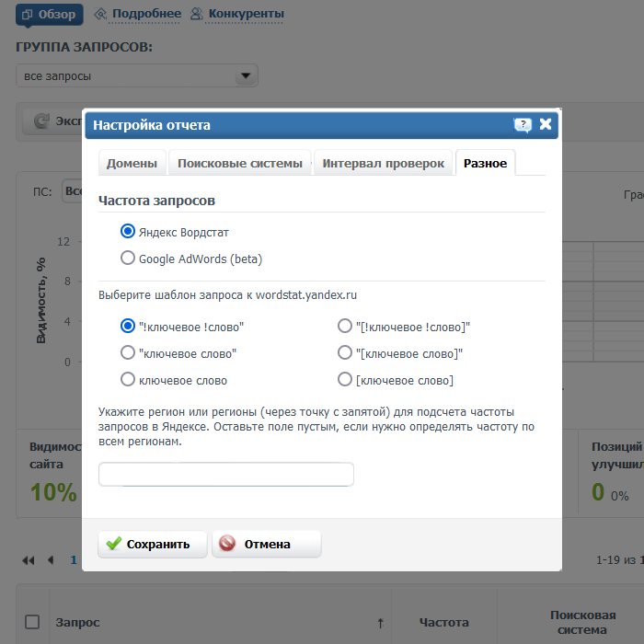Select Google AdWords (beta) option

point(128,259)
